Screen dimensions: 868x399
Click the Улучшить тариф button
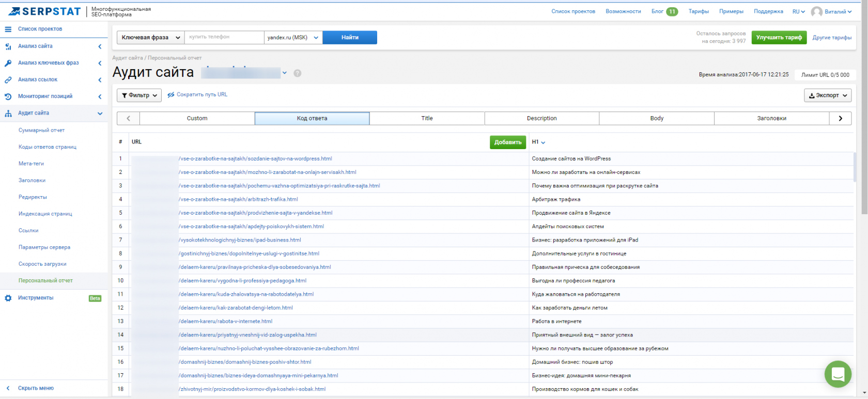(x=779, y=37)
